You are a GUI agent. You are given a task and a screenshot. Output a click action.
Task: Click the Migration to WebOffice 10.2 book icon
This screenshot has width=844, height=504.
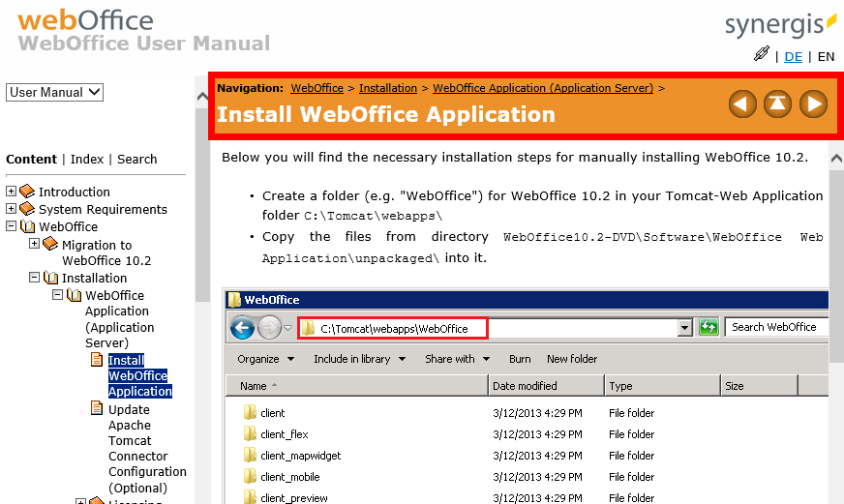point(50,244)
